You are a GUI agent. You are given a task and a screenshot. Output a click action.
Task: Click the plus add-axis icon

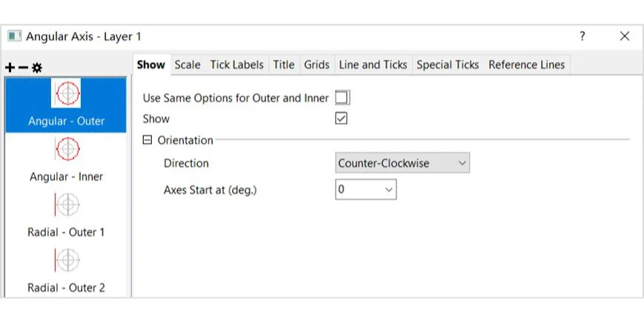(10, 68)
